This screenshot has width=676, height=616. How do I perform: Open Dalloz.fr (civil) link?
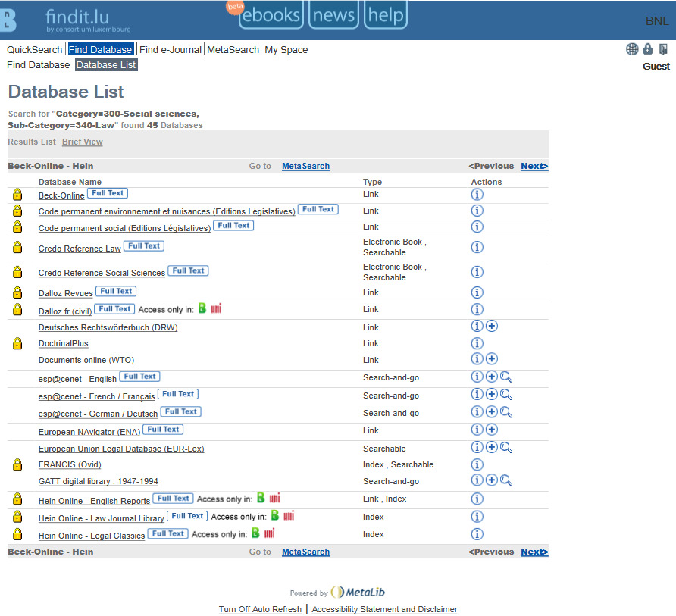click(x=65, y=311)
